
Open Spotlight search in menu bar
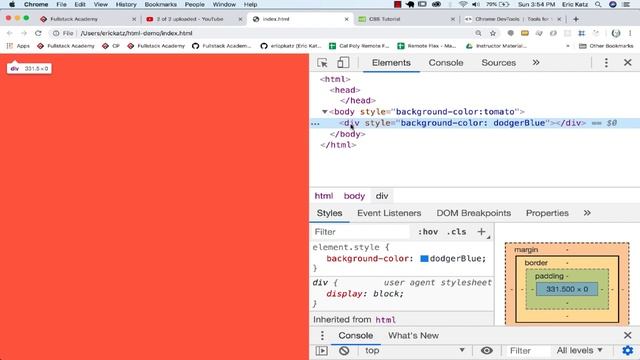(x=598, y=4)
